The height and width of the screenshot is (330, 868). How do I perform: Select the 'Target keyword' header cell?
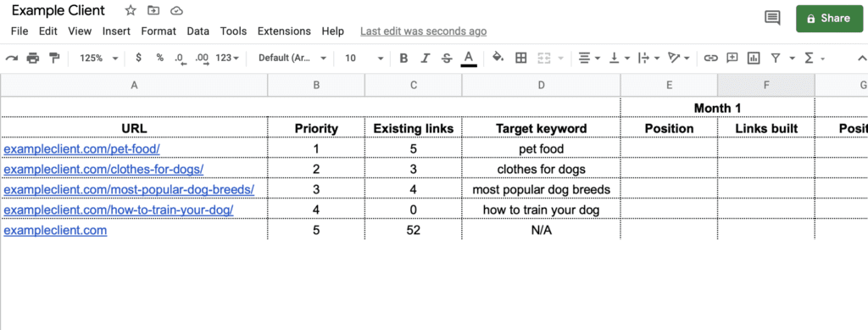(541, 128)
